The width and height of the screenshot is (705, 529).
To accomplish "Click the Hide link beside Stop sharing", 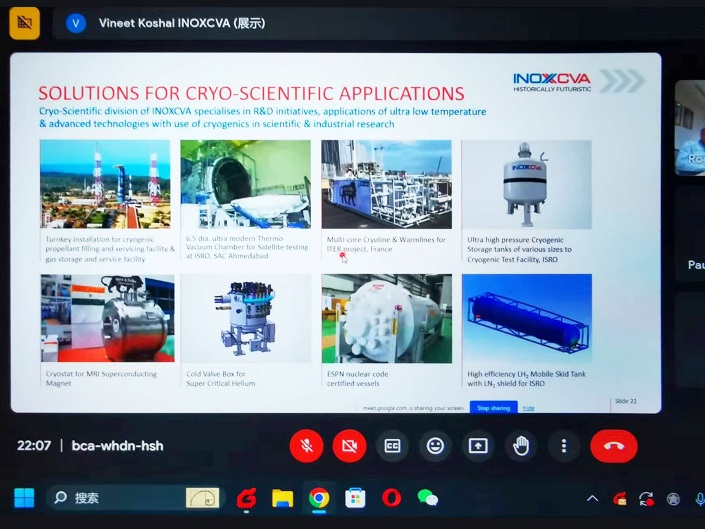I will tap(528, 408).
